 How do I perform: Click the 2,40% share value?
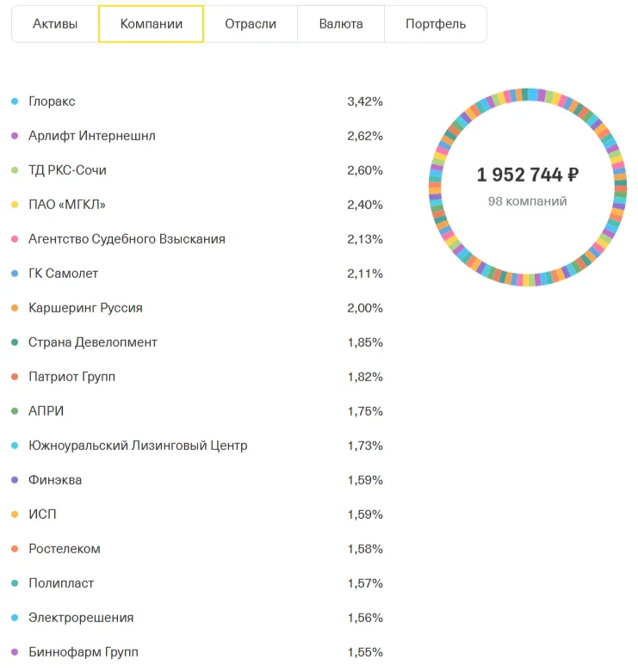click(x=365, y=205)
